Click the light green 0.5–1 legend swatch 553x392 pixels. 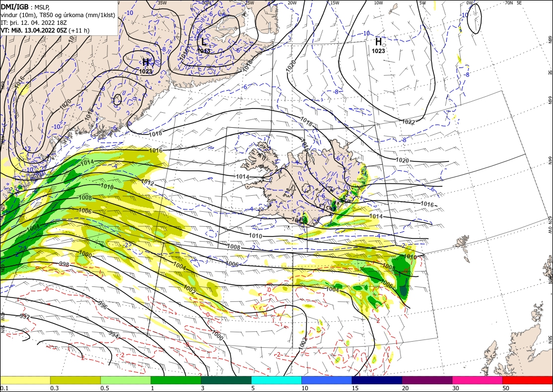click(x=126, y=380)
